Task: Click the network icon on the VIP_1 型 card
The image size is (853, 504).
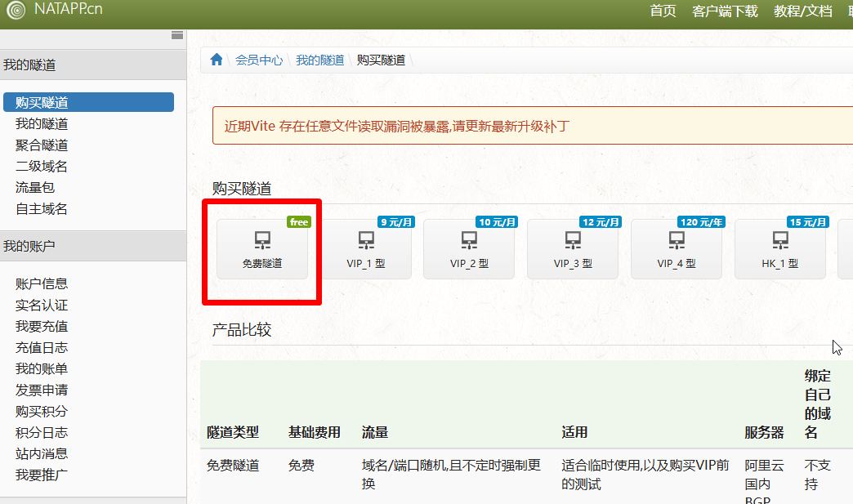Action: [366, 240]
